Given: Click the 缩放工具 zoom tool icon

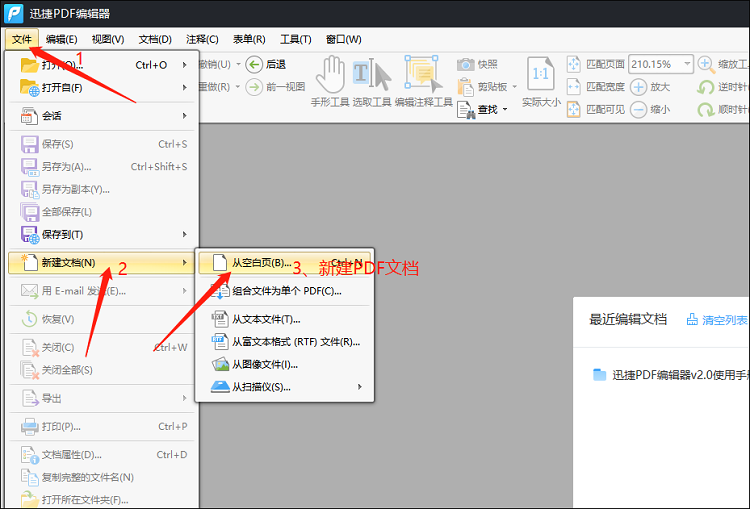Looking at the screenshot, I should click(706, 64).
